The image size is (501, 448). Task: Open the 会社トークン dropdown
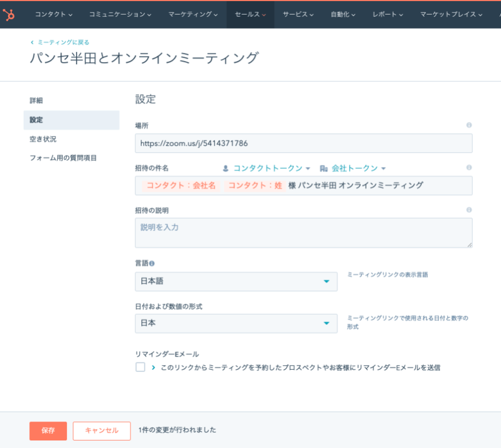pos(353,168)
